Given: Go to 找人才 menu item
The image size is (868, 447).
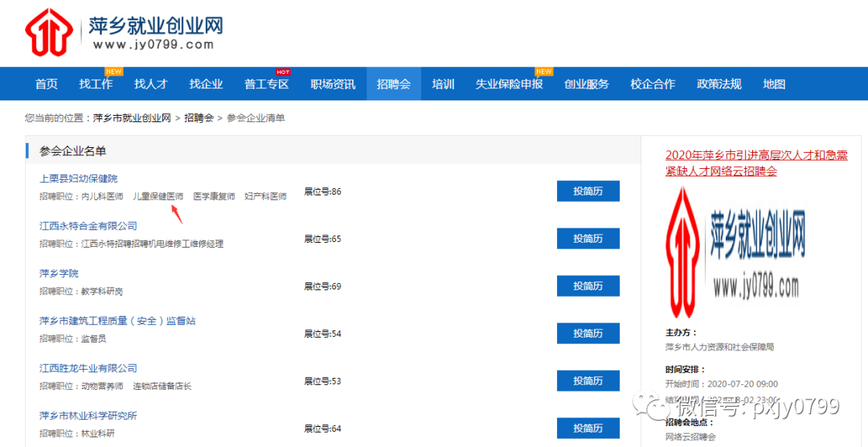Looking at the screenshot, I should click(151, 84).
